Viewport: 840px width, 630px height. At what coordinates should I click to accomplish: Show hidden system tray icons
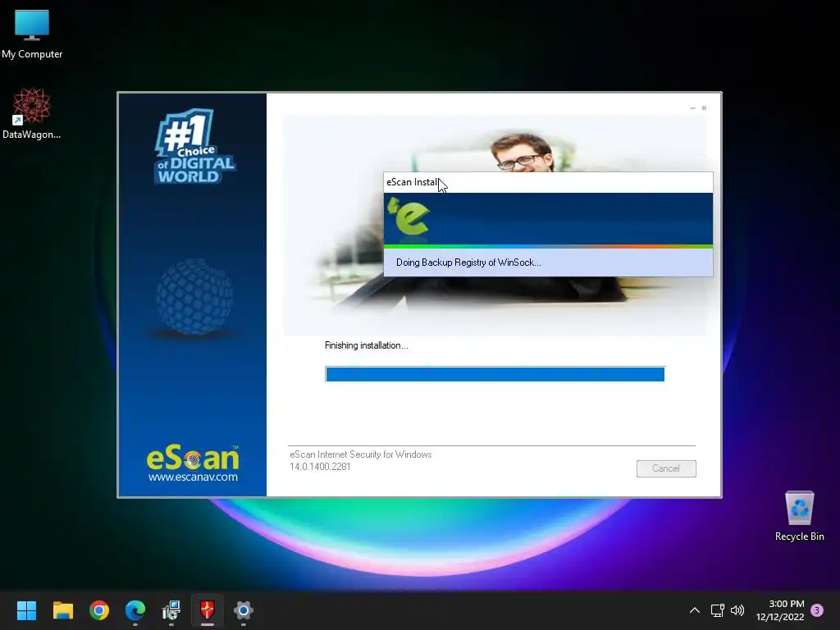pos(694,610)
